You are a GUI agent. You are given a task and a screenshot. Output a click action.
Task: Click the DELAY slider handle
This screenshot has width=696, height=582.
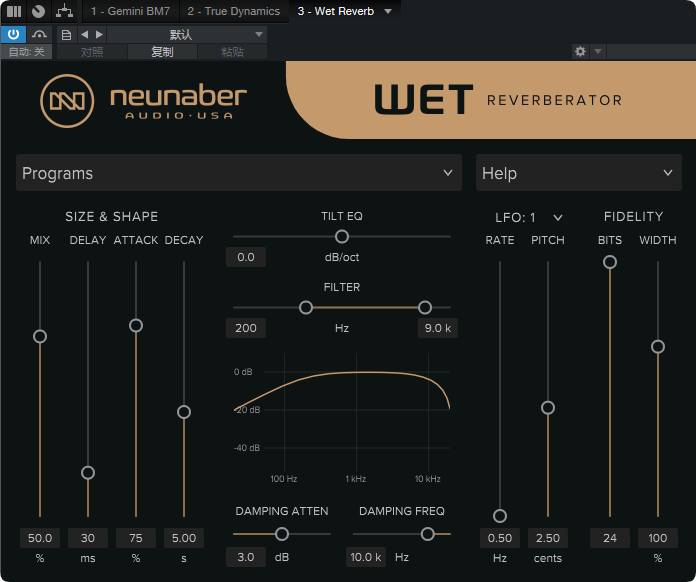88,473
